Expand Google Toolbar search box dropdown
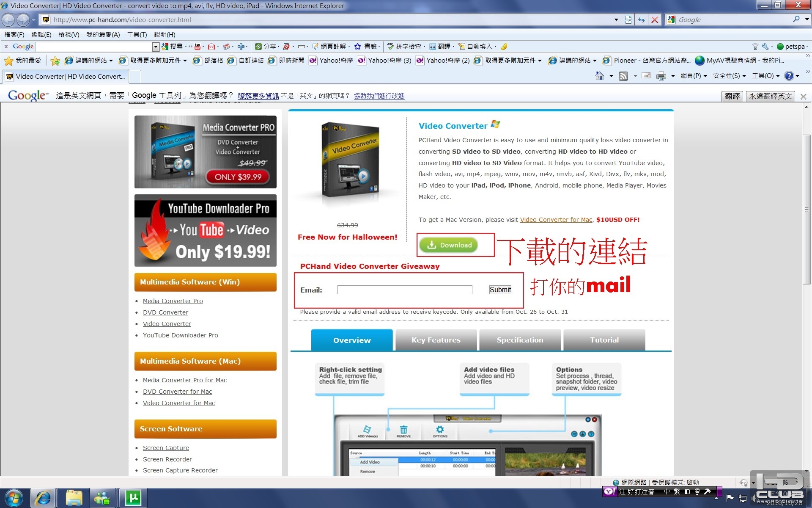812x508 pixels. click(156, 47)
